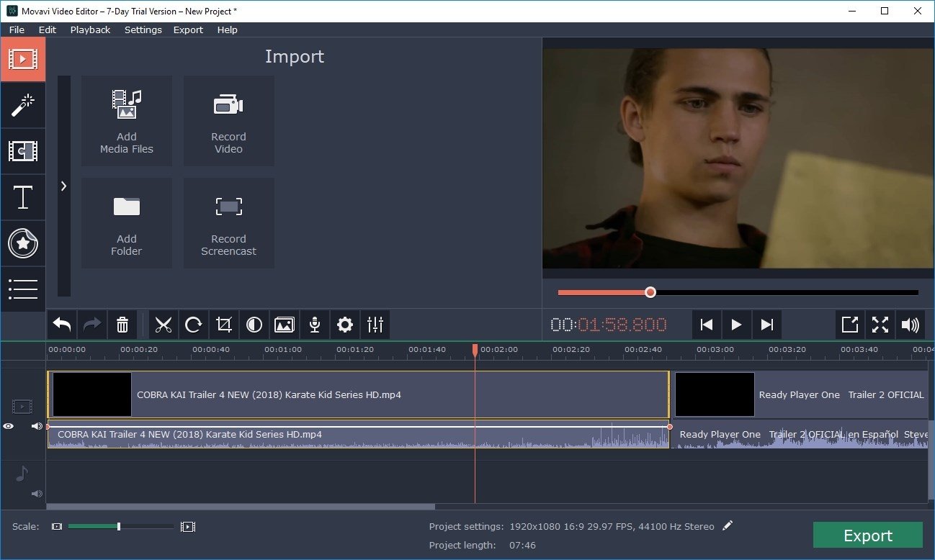Open the Import media tab

pyautogui.click(x=22, y=59)
